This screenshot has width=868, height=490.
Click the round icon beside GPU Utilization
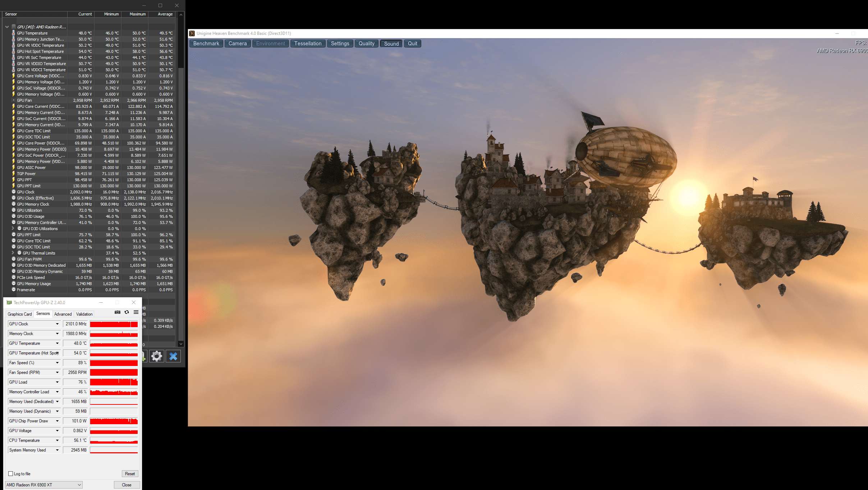point(14,210)
